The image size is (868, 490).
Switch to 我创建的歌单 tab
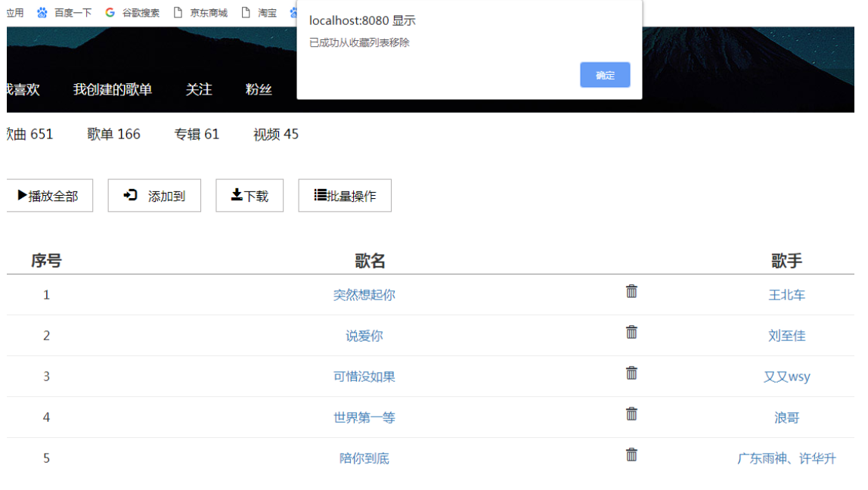click(113, 89)
